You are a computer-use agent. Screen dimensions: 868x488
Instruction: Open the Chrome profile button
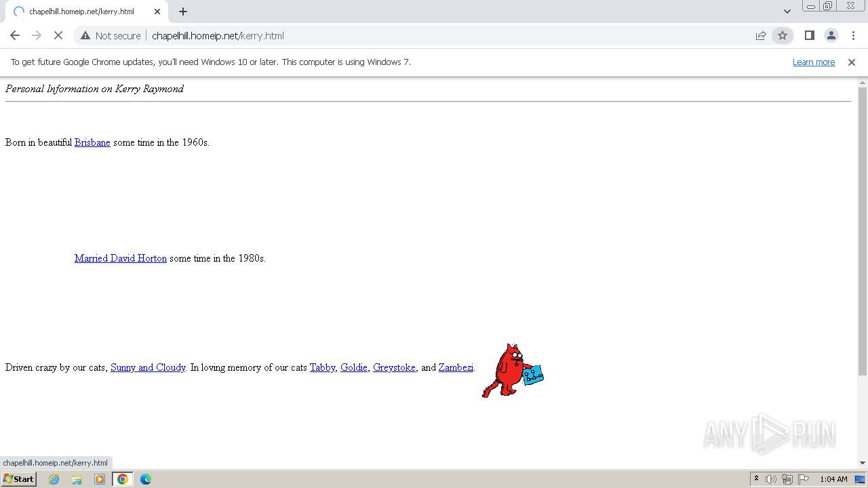point(831,35)
